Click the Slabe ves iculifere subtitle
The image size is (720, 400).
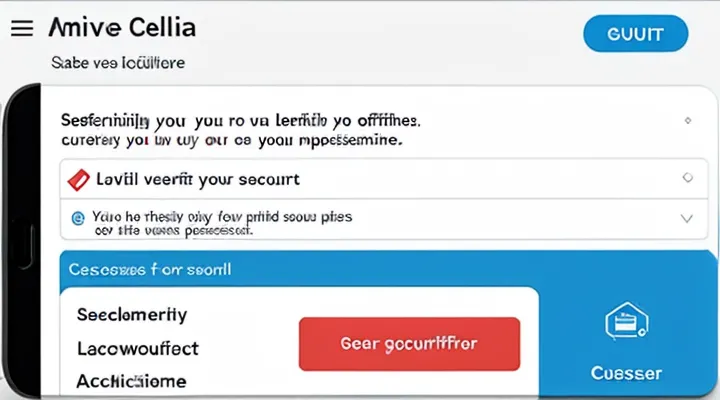pyautogui.click(x=118, y=62)
